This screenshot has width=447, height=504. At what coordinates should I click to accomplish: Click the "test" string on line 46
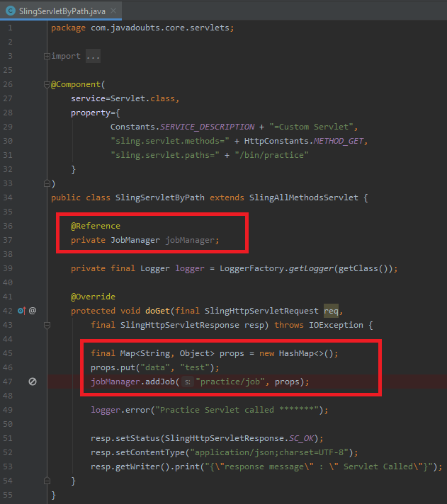click(x=195, y=367)
